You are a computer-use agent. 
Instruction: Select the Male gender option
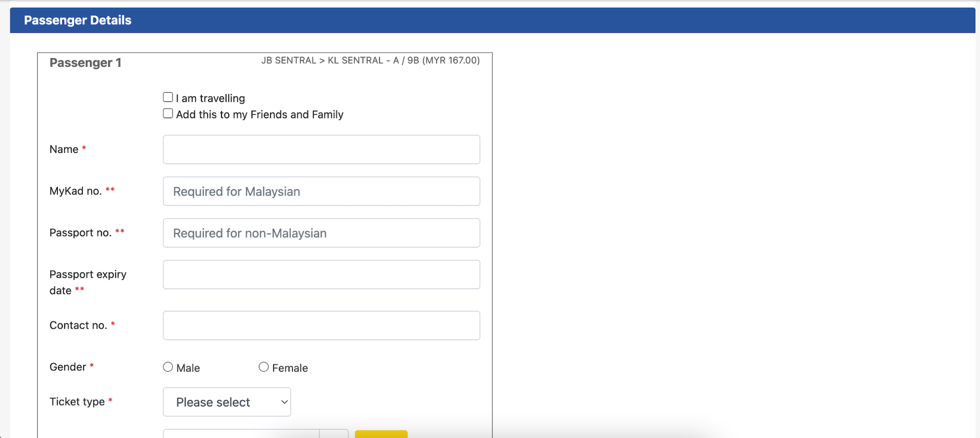pyautogui.click(x=168, y=367)
